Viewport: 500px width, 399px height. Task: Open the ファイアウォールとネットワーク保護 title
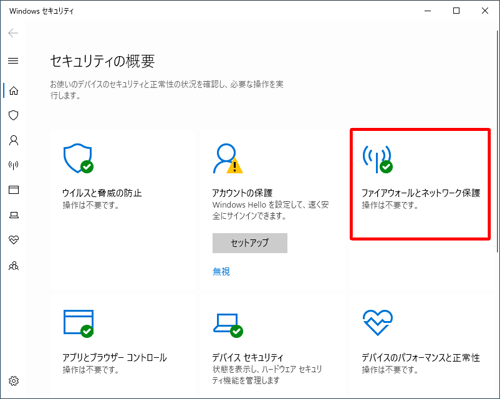[x=421, y=193]
